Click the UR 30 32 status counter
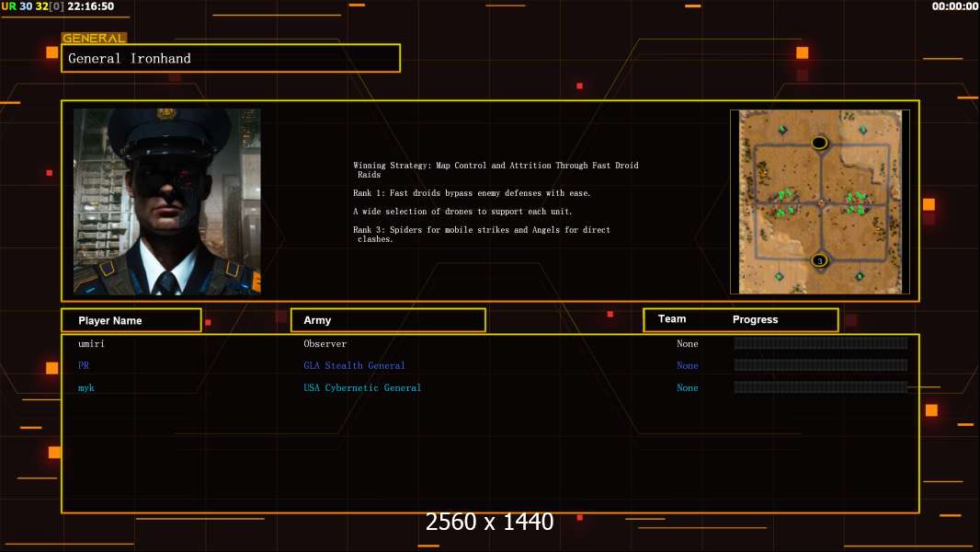This screenshot has width=980, height=552. pyautogui.click(x=32, y=6)
